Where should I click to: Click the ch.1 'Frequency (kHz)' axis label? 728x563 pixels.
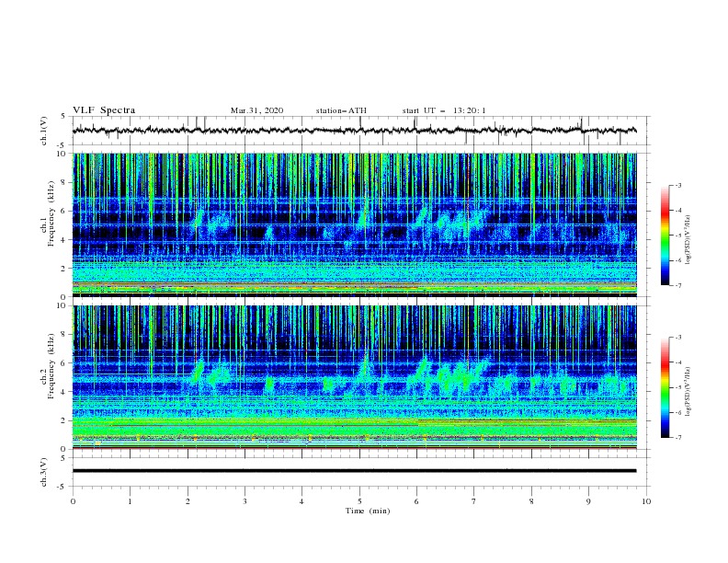click(x=51, y=213)
